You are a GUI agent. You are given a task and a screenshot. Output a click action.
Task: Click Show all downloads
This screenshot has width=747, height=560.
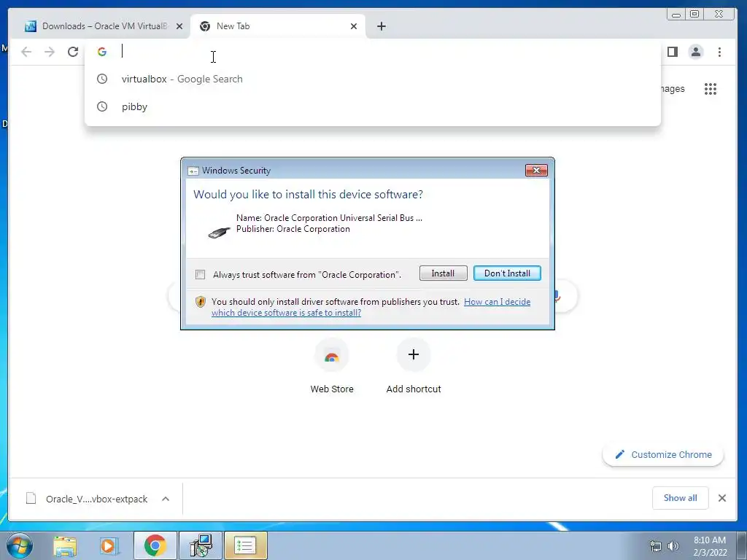point(680,498)
